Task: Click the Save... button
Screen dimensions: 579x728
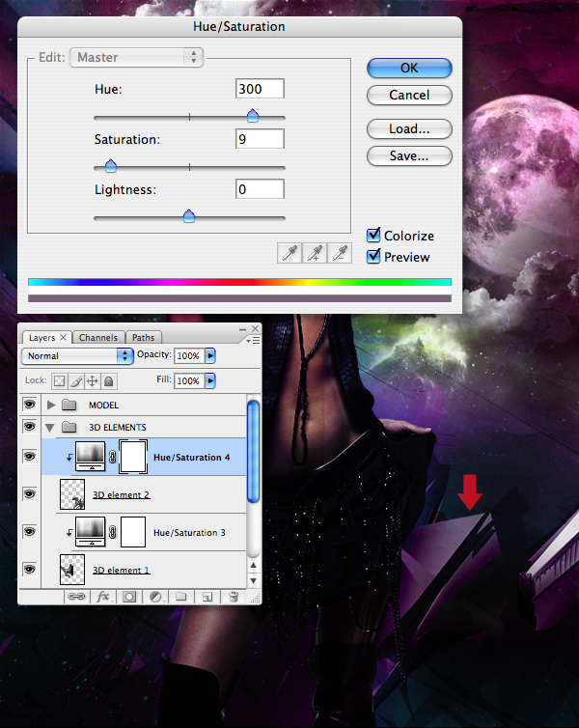Action: point(409,155)
